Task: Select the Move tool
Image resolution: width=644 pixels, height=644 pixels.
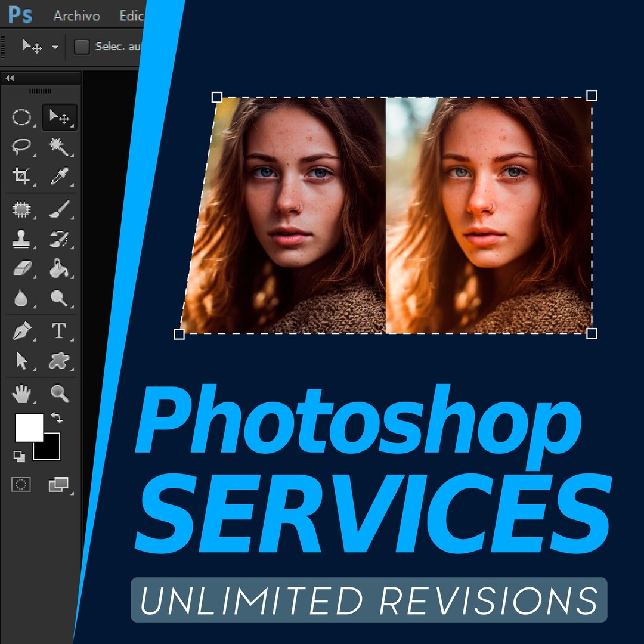Action: pyautogui.click(x=59, y=117)
